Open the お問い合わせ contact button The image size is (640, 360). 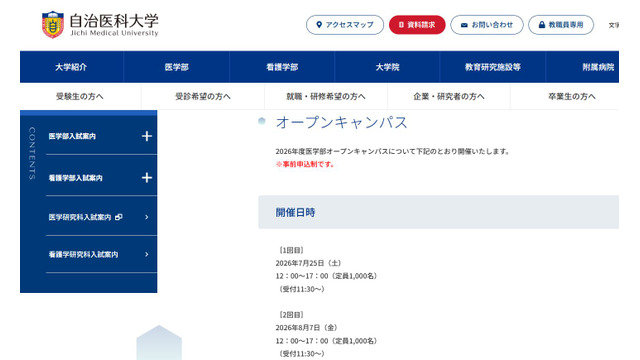[x=487, y=25]
